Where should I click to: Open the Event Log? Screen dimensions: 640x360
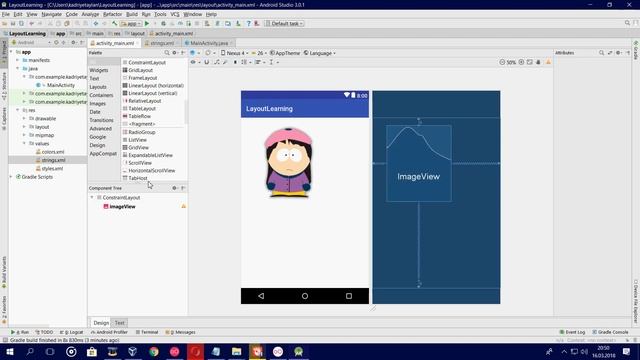(572, 332)
